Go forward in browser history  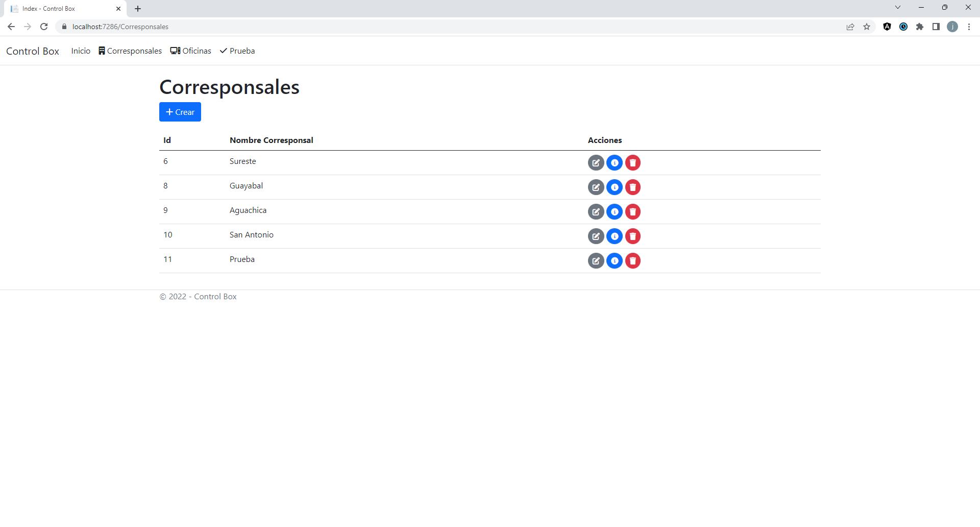28,27
